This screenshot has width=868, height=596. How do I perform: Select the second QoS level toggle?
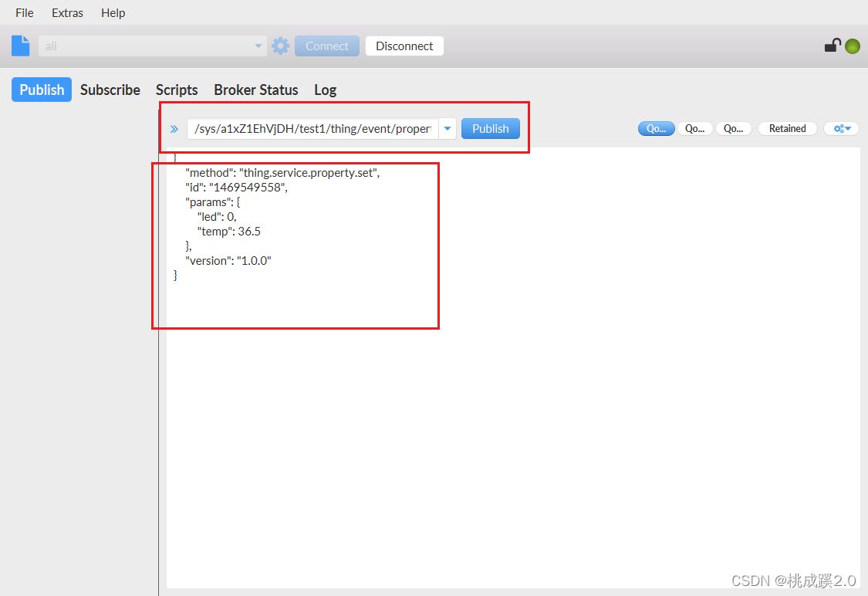(694, 128)
